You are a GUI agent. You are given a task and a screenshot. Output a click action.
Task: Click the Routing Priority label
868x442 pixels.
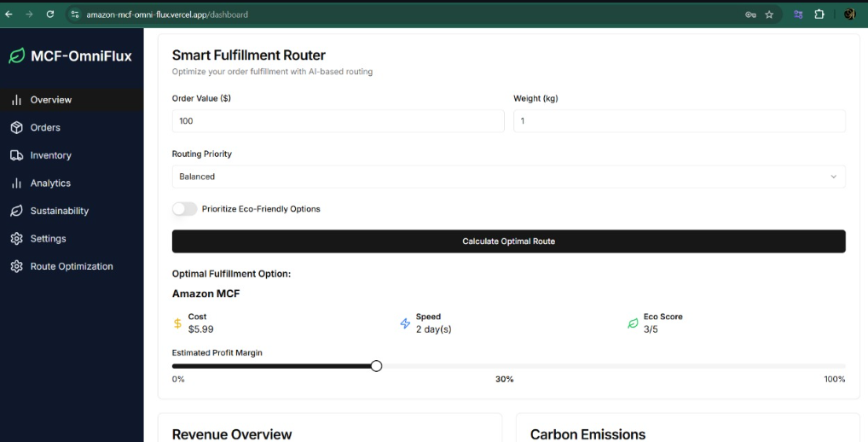click(202, 154)
